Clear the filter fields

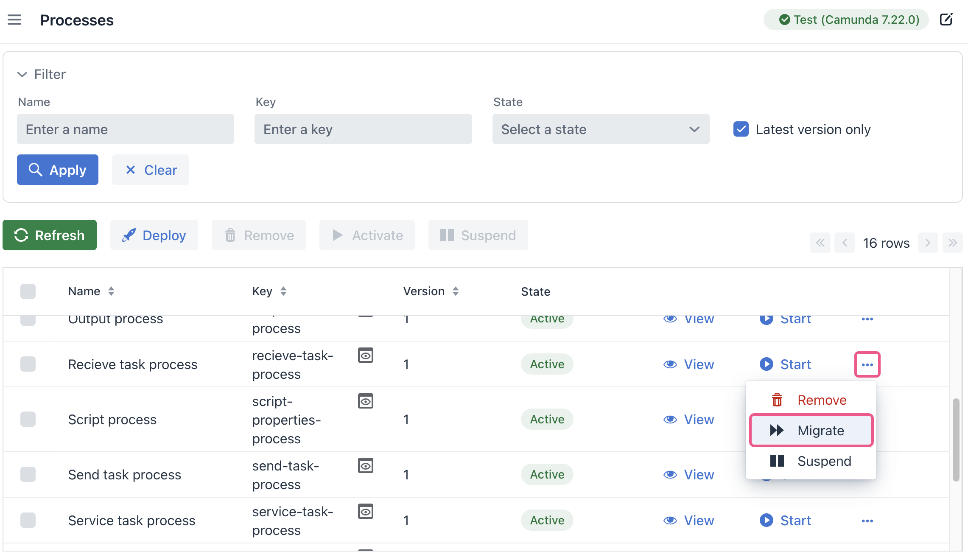tap(150, 170)
